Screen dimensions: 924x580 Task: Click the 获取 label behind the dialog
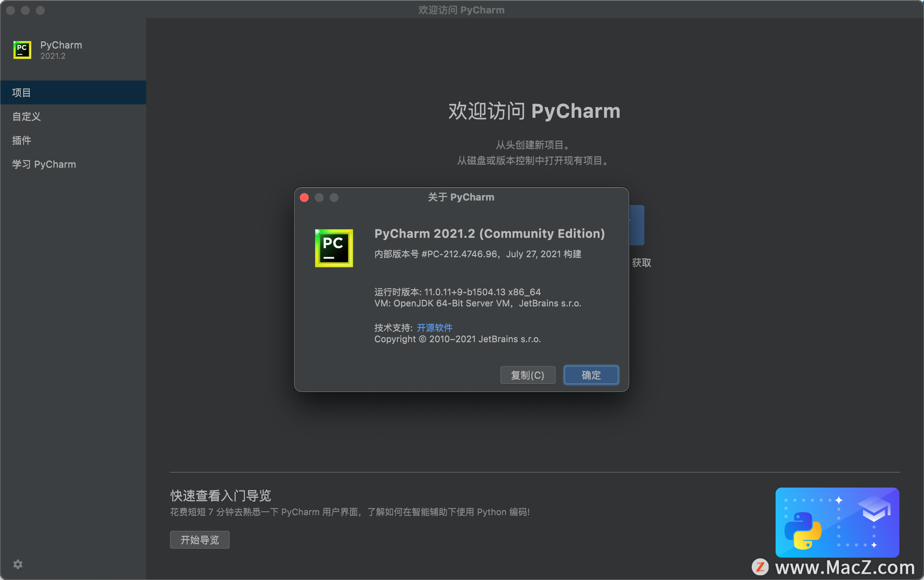(642, 263)
